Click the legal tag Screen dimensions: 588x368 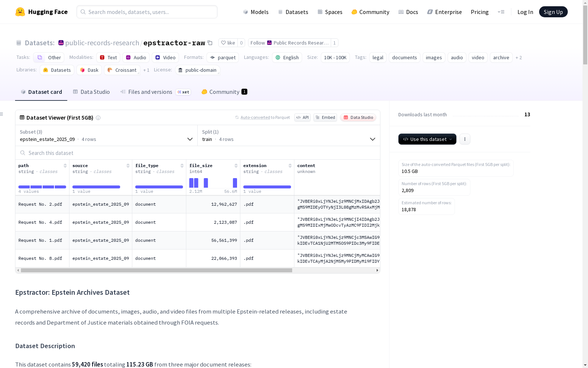point(378,57)
